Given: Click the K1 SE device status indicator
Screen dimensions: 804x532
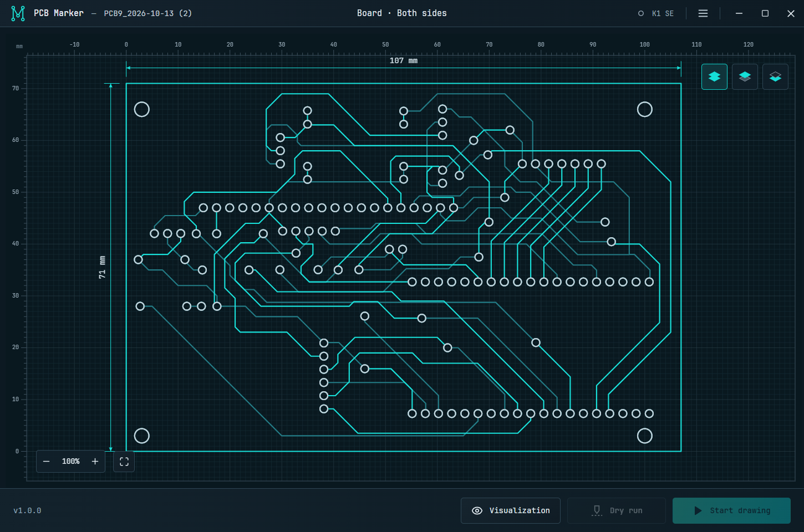Looking at the screenshot, I should tap(656, 13).
